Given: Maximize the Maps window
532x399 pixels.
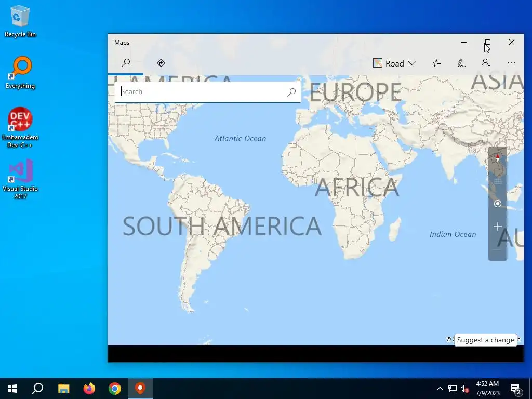Looking at the screenshot, I should (x=487, y=43).
